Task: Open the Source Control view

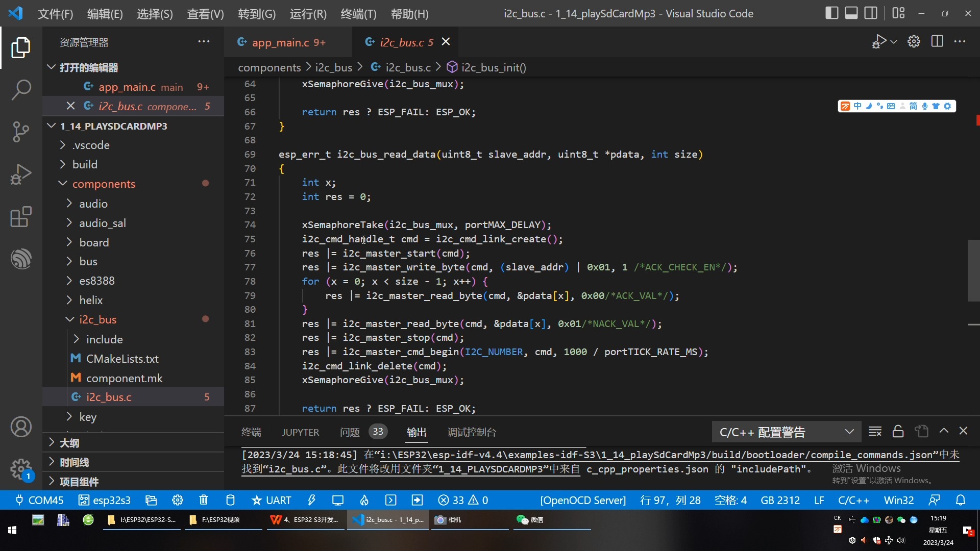Action: (21, 132)
